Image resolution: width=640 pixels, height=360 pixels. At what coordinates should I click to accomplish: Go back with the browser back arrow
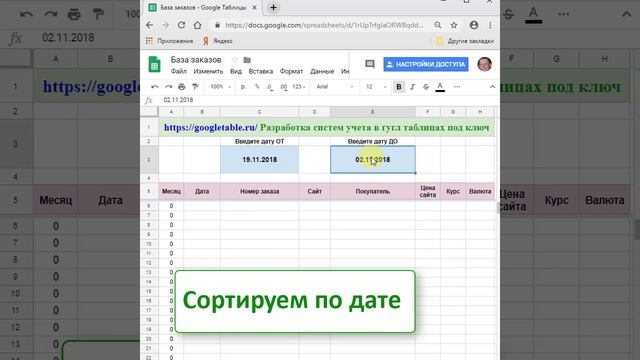(x=149, y=25)
